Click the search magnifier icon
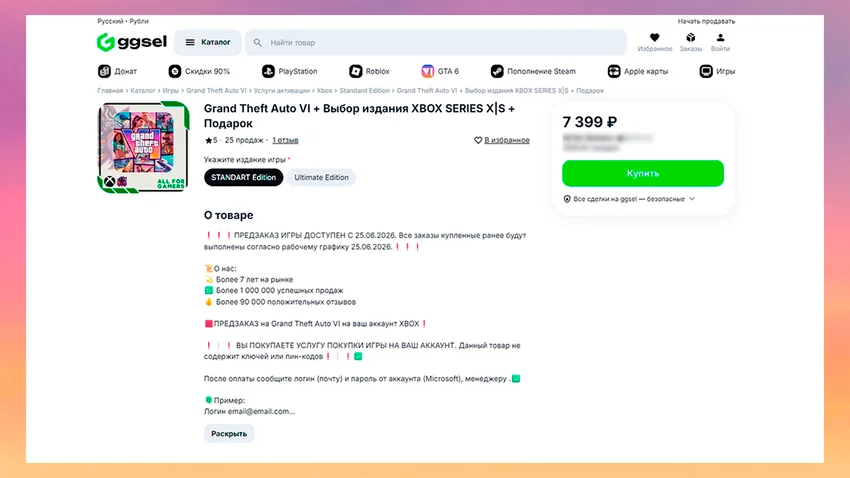The width and height of the screenshot is (850, 478). (x=257, y=42)
